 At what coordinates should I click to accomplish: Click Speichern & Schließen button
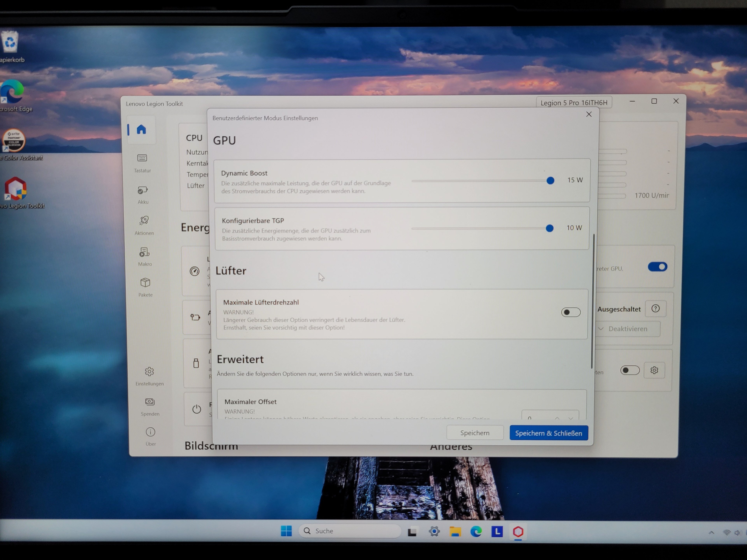tap(548, 433)
